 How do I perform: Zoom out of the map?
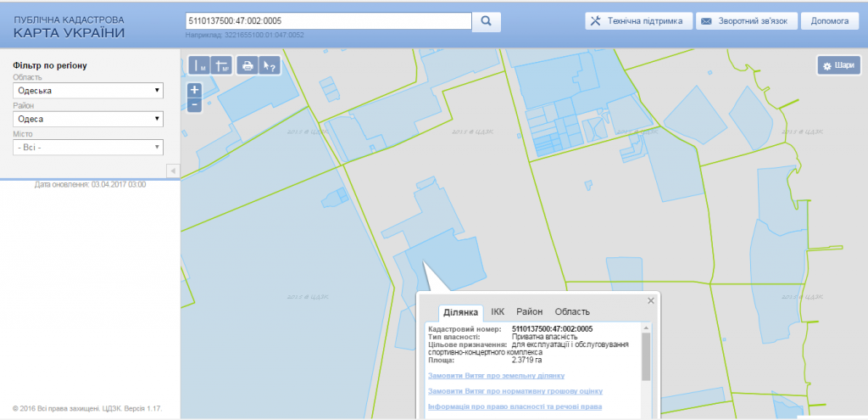(194, 104)
